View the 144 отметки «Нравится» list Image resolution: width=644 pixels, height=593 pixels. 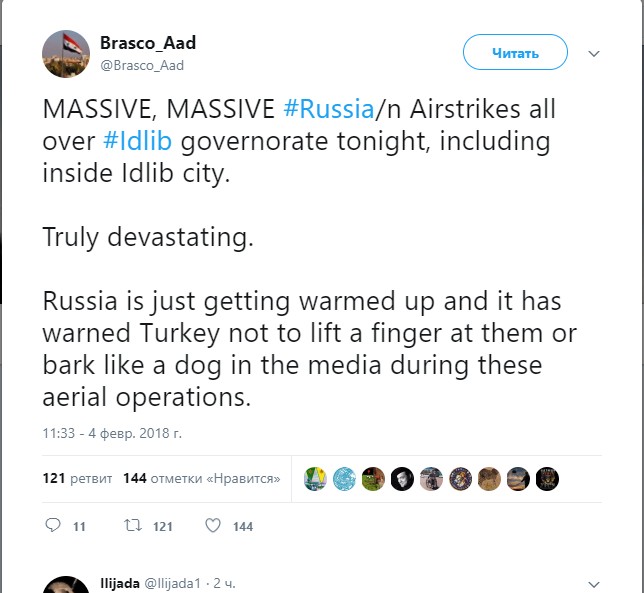point(201,478)
